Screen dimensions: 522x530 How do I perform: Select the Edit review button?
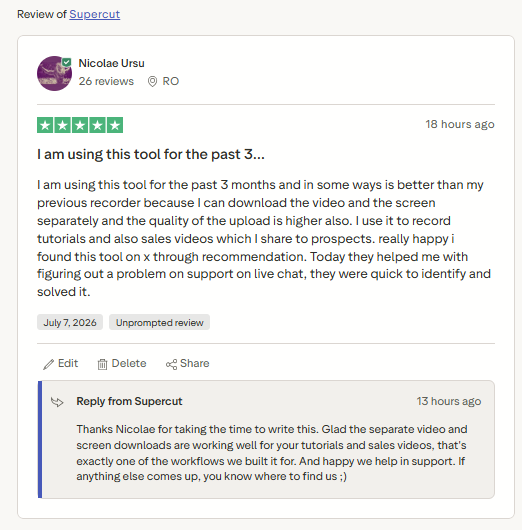click(x=61, y=364)
